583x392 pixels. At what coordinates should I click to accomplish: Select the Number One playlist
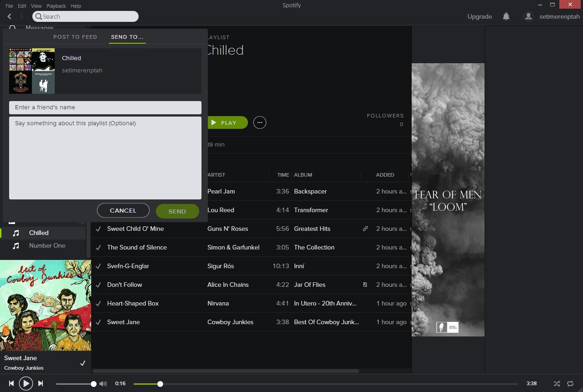[47, 245]
